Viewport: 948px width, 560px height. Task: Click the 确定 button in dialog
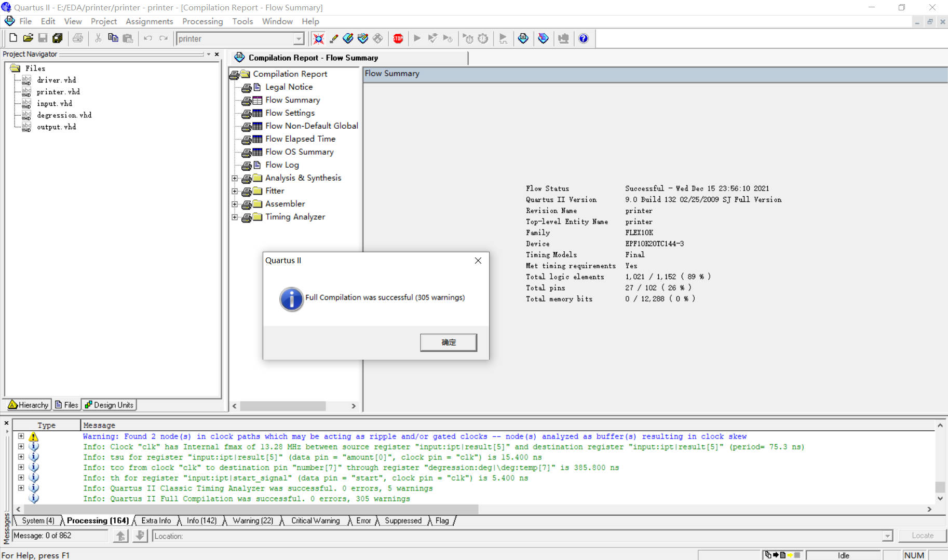tap(449, 343)
